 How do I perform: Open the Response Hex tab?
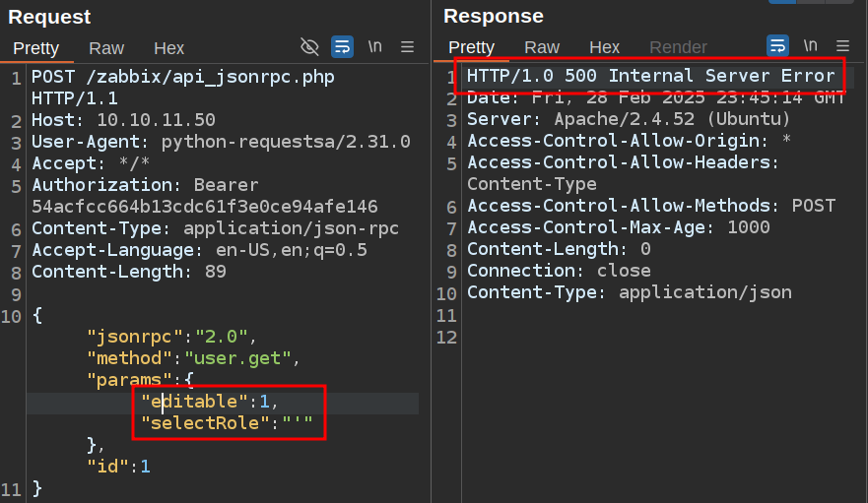pos(604,47)
